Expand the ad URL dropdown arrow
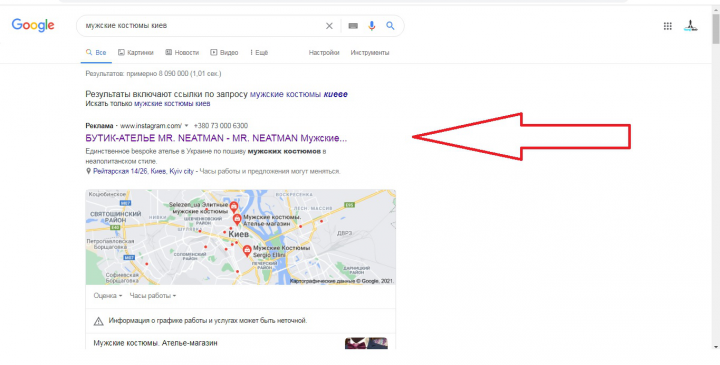720x365 pixels. point(186,126)
